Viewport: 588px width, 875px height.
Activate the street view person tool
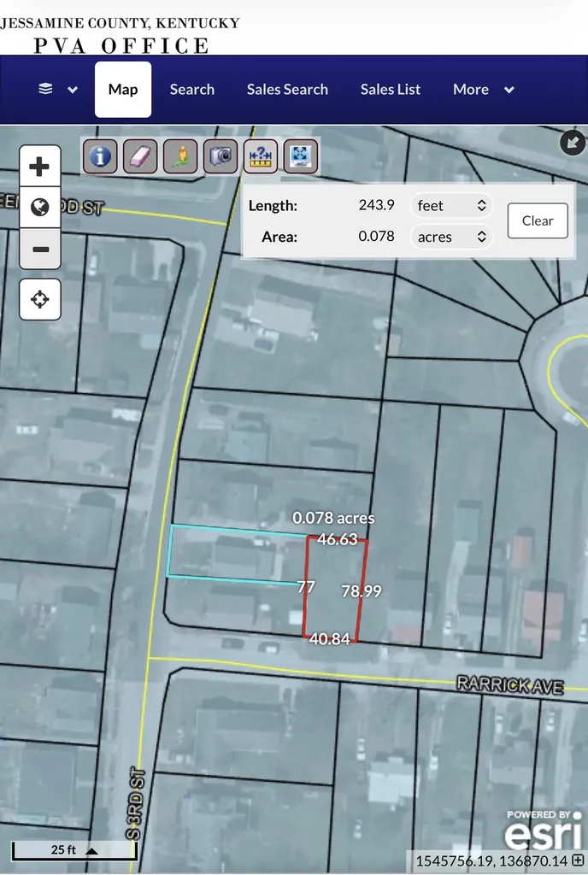pos(180,156)
